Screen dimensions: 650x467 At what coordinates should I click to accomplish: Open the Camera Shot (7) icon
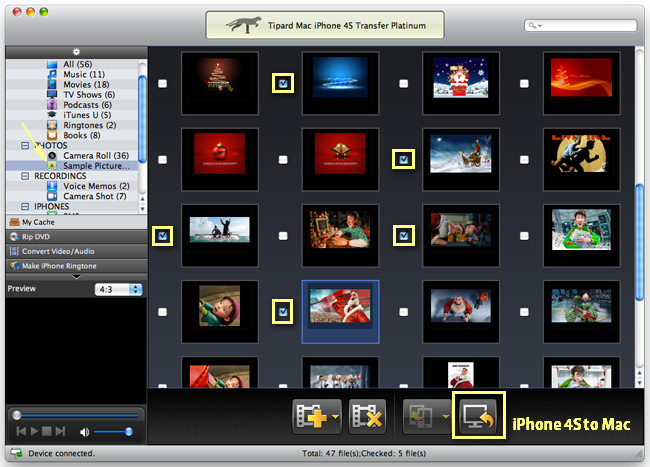[x=52, y=196]
